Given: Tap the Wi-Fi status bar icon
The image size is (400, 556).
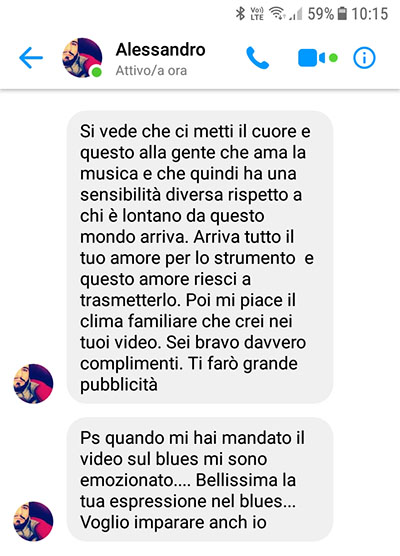Looking at the screenshot, I should pyautogui.click(x=277, y=13).
